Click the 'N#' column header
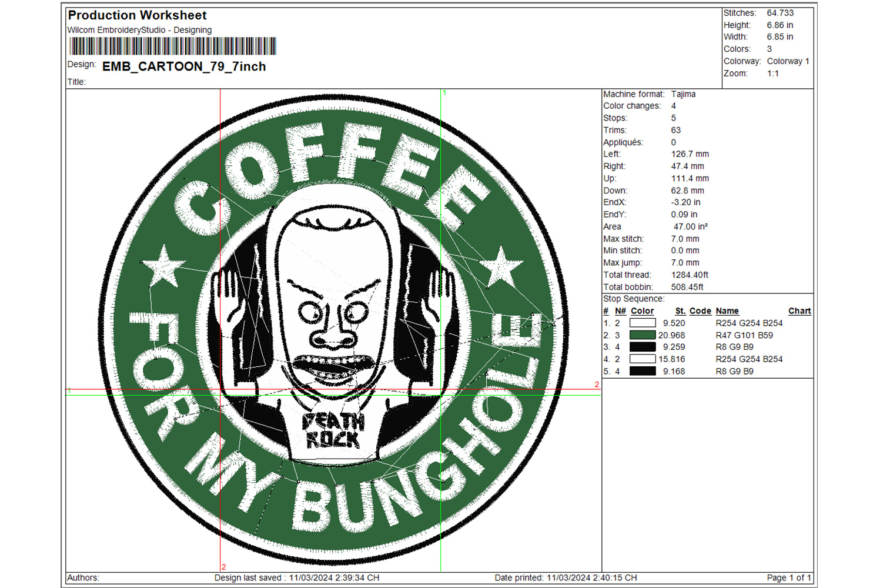 coord(620,311)
